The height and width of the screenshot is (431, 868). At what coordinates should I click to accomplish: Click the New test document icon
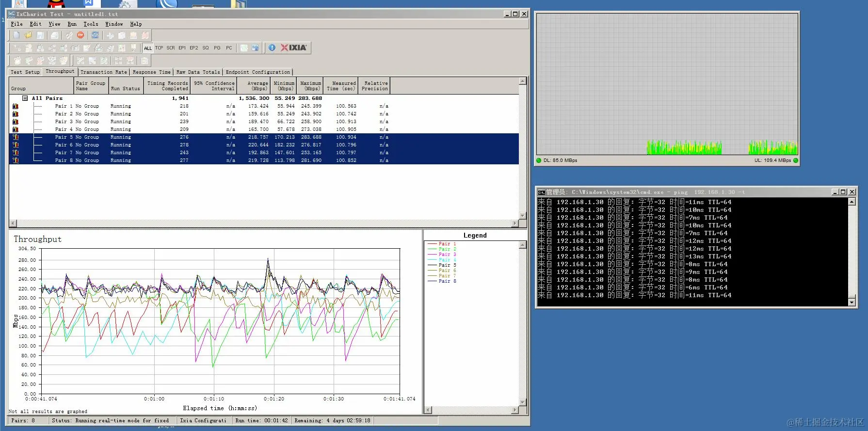click(x=16, y=35)
